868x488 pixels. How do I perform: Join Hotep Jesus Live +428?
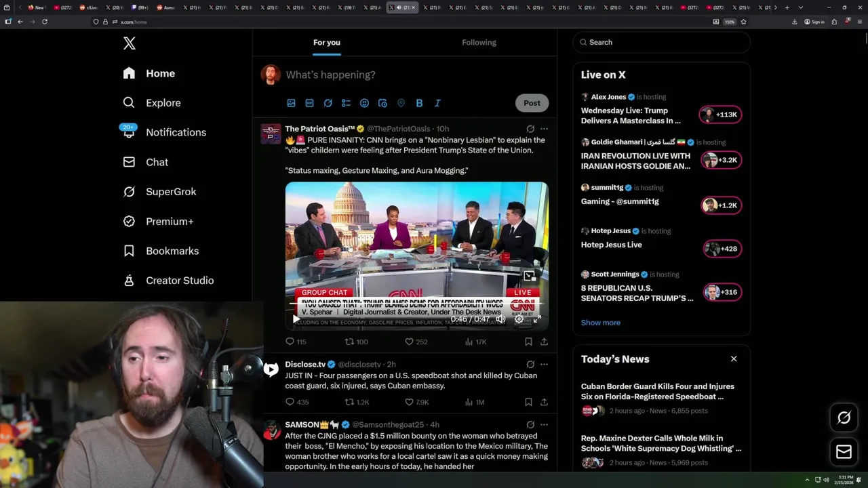722,249
